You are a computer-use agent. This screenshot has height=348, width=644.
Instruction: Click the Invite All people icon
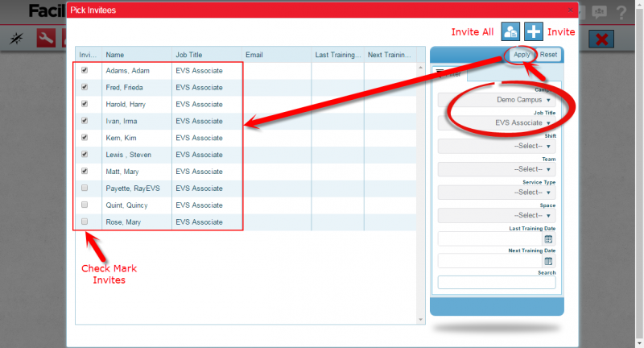(x=510, y=31)
